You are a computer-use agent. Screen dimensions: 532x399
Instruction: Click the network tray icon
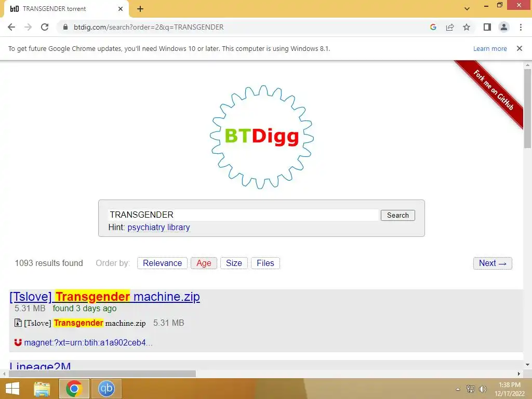(x=471, y=389)
